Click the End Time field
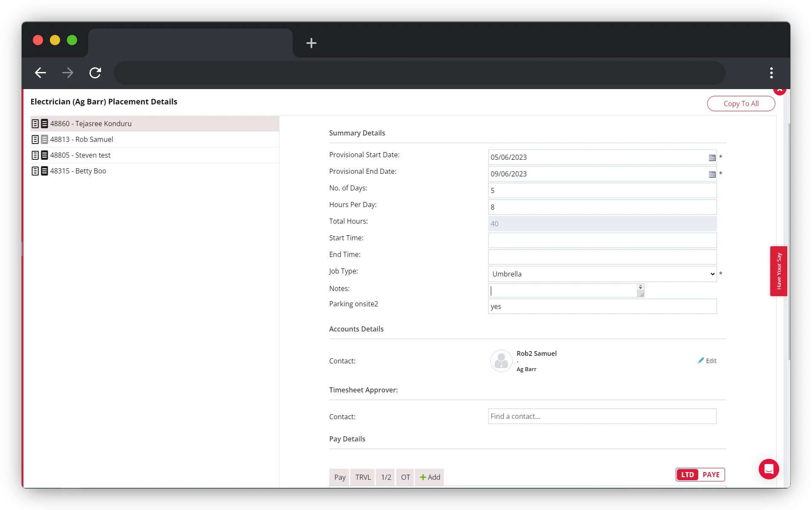 coord(602,257)
